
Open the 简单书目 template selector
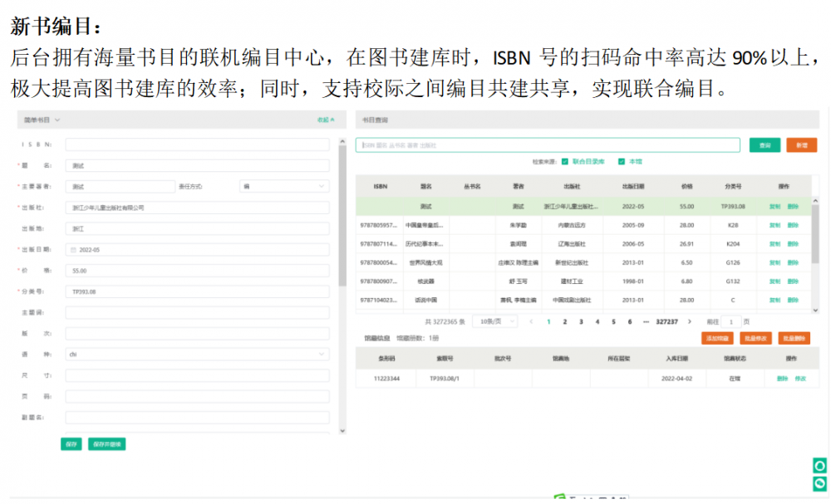click(42, 120)
